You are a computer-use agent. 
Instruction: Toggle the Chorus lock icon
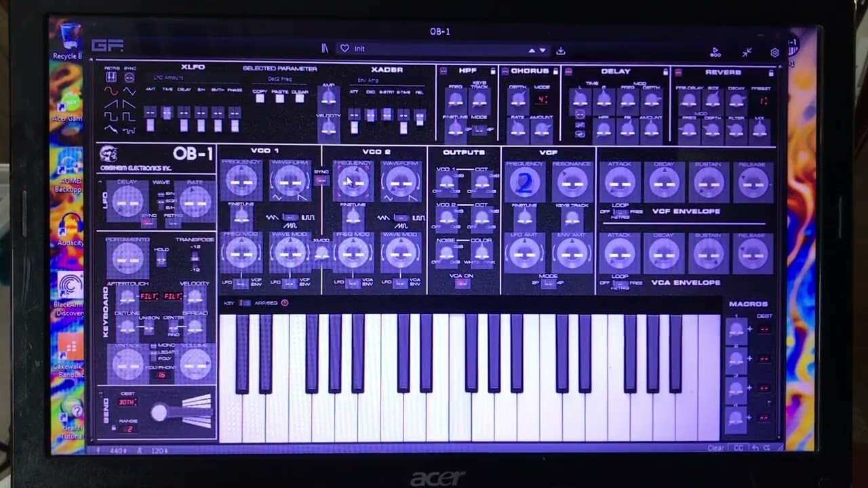tap(555, 70)
